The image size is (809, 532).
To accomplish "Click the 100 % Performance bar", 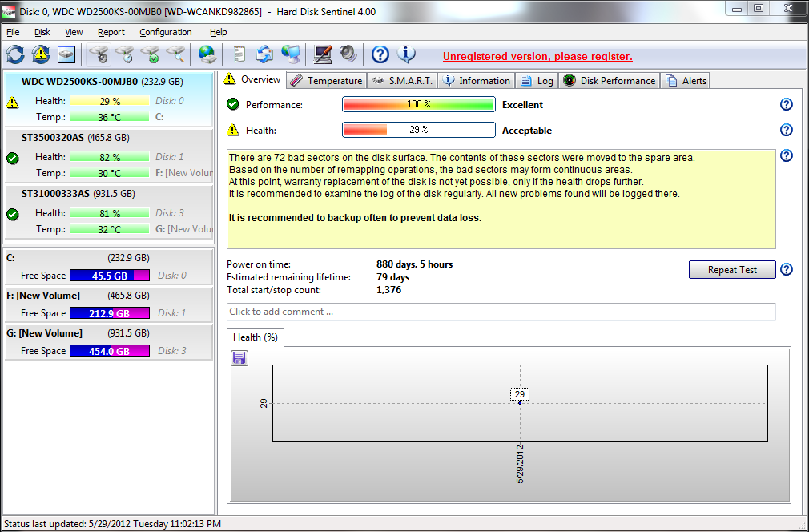I will (418, 104).
